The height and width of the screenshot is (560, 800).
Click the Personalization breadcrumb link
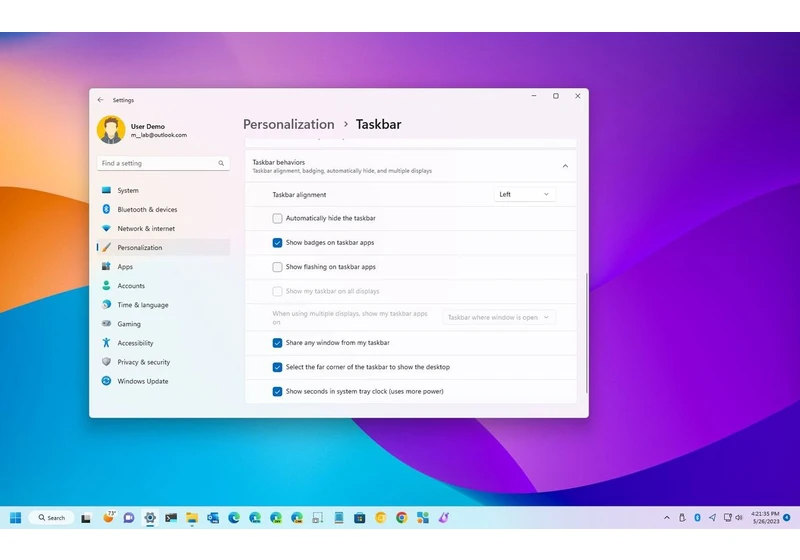pyautogui.click(x=289, y=124)
